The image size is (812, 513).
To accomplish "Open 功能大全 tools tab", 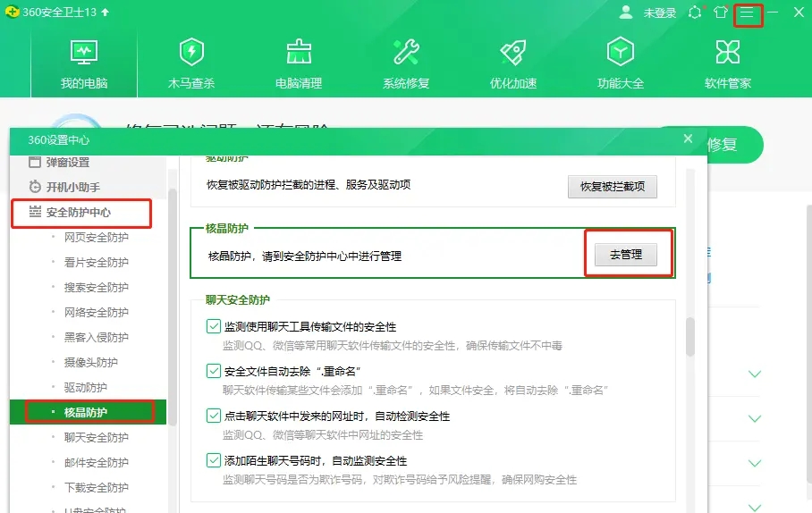I will 621,64.
